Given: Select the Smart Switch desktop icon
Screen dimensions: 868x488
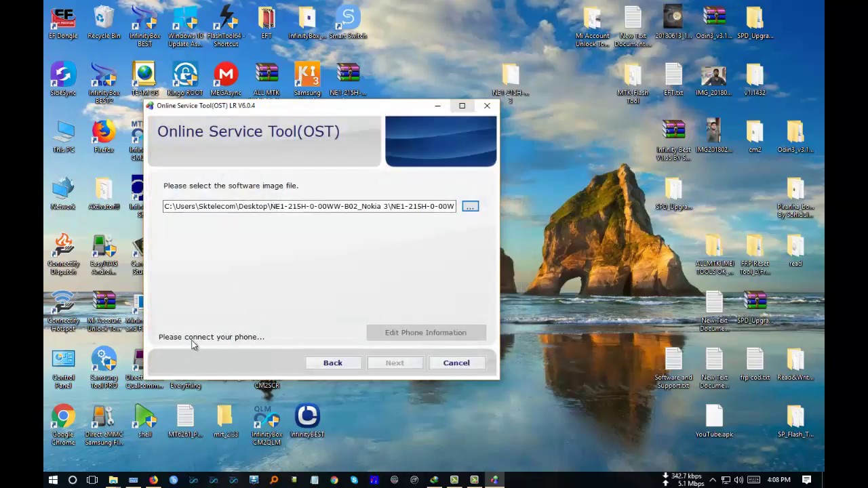Looking at the screenshot, I should [x=348, y=22].
